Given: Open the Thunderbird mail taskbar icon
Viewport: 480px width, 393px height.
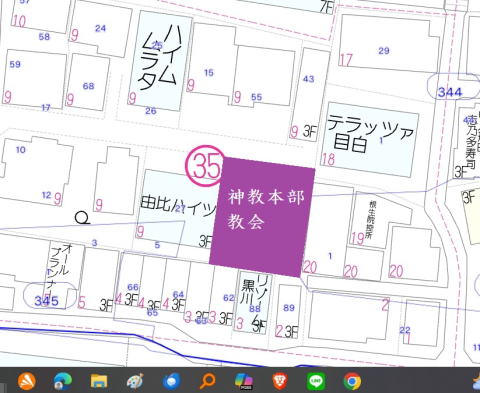Looking at the screenshot, I should click(172, 381).
